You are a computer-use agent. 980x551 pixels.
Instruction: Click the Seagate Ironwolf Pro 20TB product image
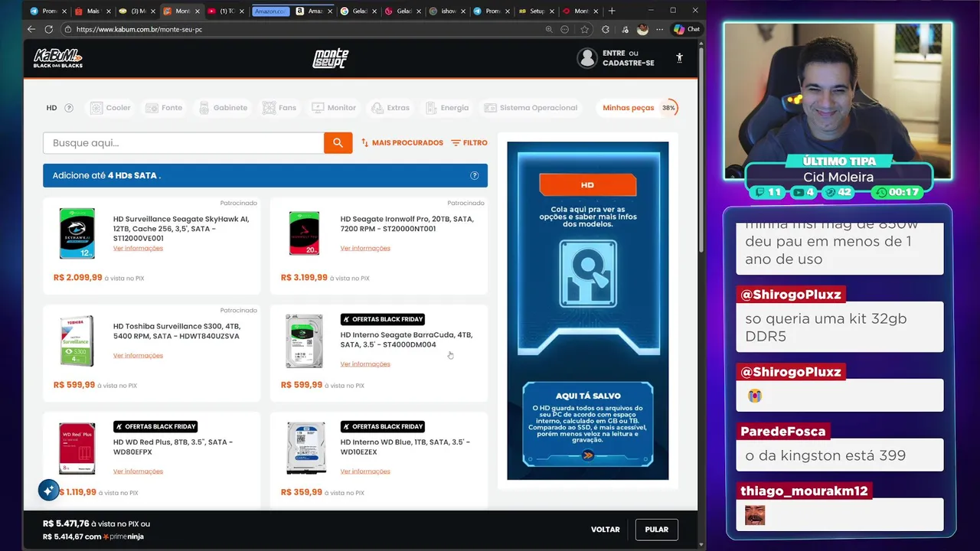click(x=304, y=233)
